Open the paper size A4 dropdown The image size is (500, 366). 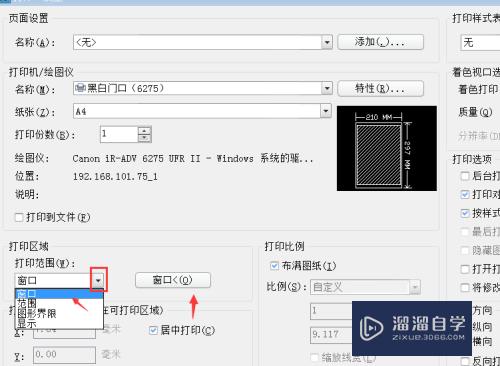click(326, 111)
